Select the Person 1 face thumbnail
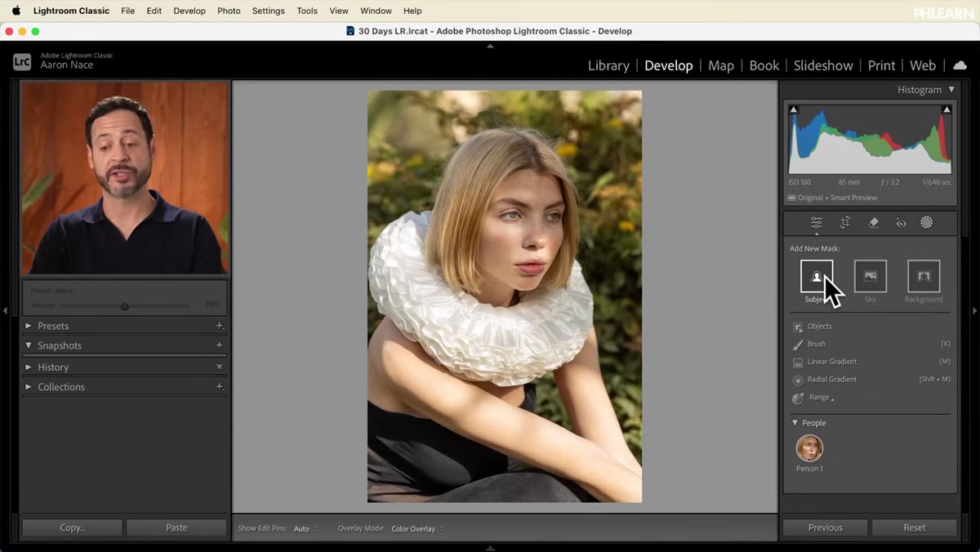980x552 pixels. coord(809,448)
